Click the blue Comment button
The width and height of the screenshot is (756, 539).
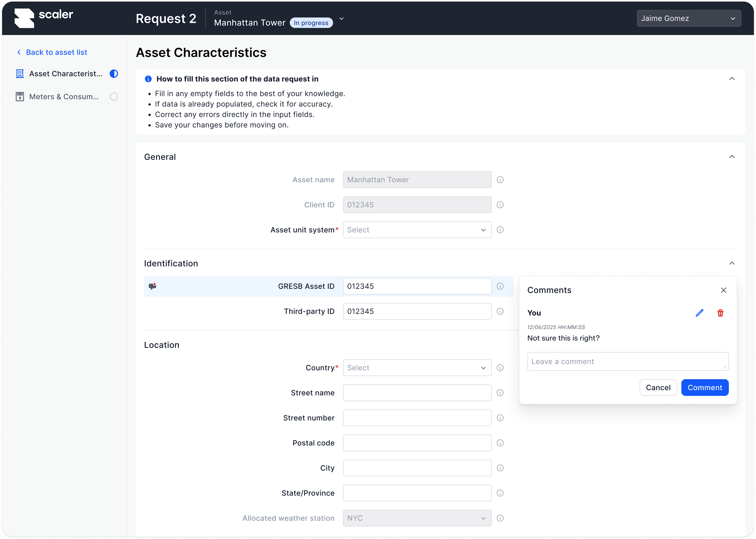[x=705, y=388]
